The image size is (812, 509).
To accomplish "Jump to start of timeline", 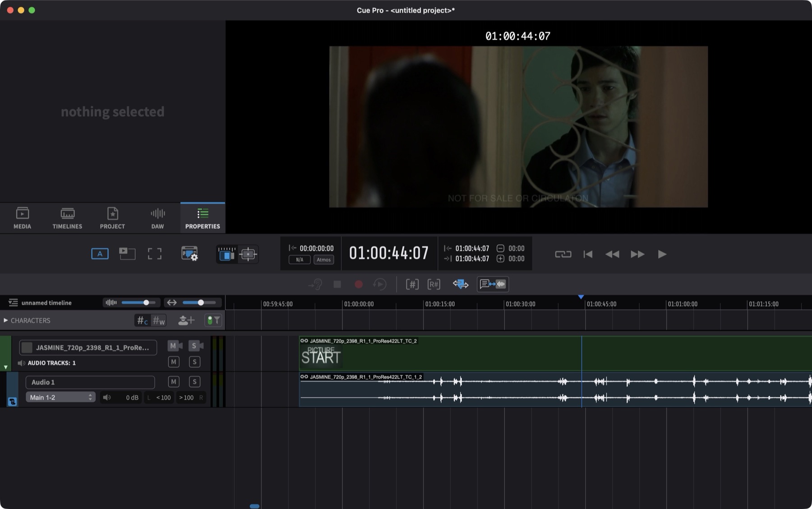I will tap(588, 254).
